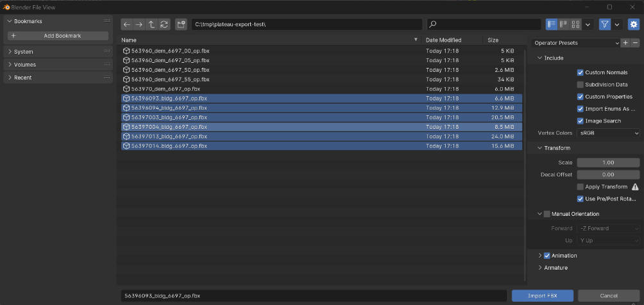644x305 pixels.
Task: Expand the System panel
Action: (x=10, y=52)
